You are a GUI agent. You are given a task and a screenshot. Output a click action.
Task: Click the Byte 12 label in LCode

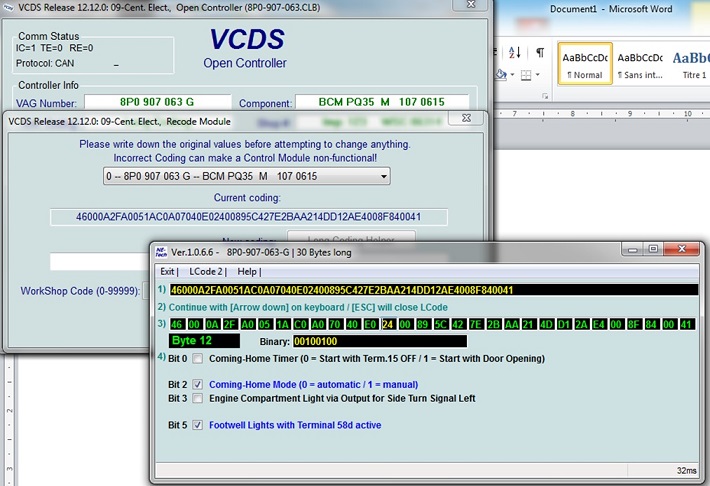[x=204, y=341]
